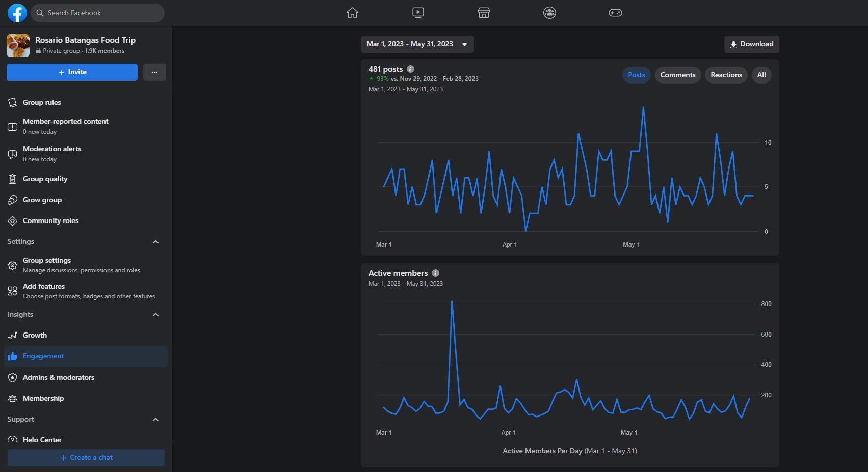The image size is (868, 472).
Task: Click the info icon beside 481 posts
Action: point(410,69)
